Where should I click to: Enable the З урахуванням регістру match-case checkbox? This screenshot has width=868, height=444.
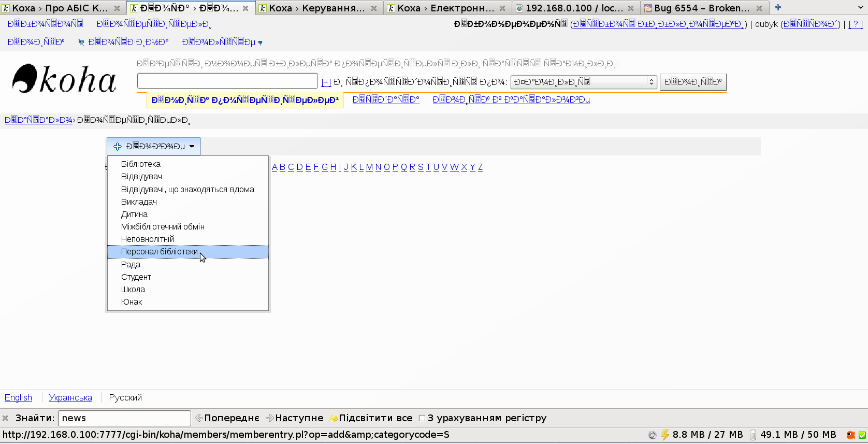coord(422,418)
